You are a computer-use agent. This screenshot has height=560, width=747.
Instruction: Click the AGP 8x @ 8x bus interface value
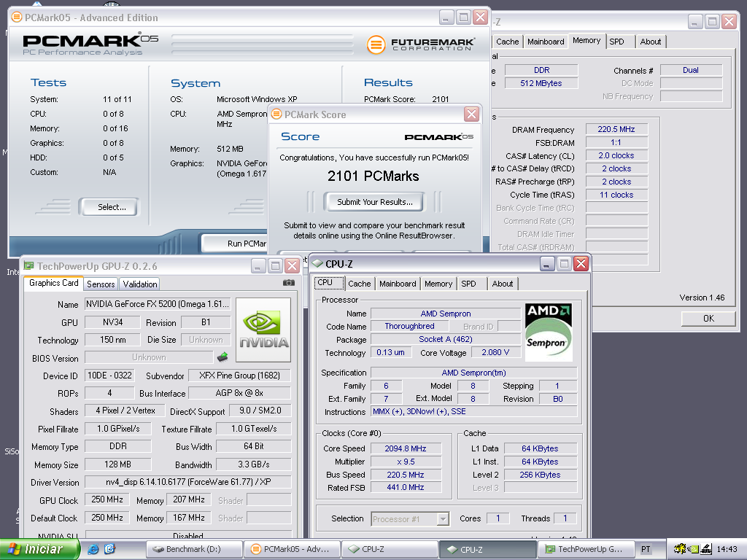239,393
